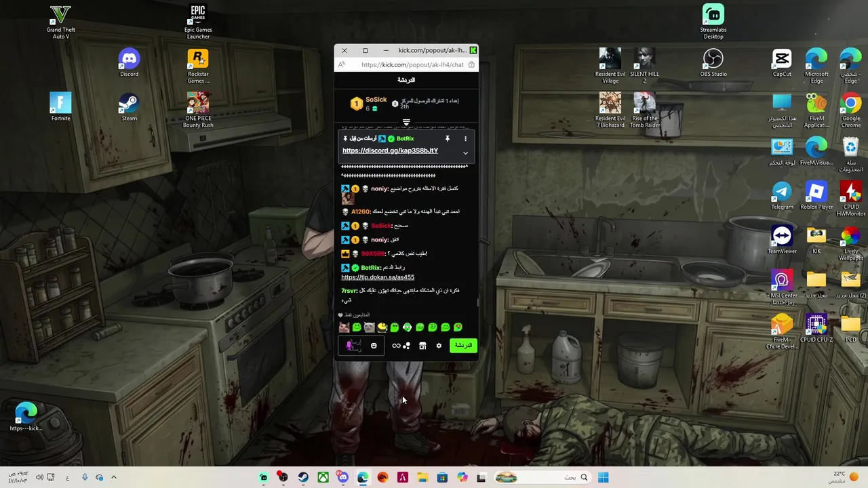868x488 pixels.
Task: Unpin the pinned BotRix message
Action: coord(447,138)
